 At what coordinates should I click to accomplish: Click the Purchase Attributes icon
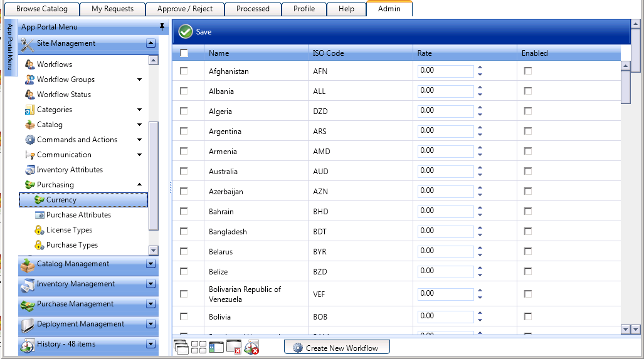(x=40, y=215)
